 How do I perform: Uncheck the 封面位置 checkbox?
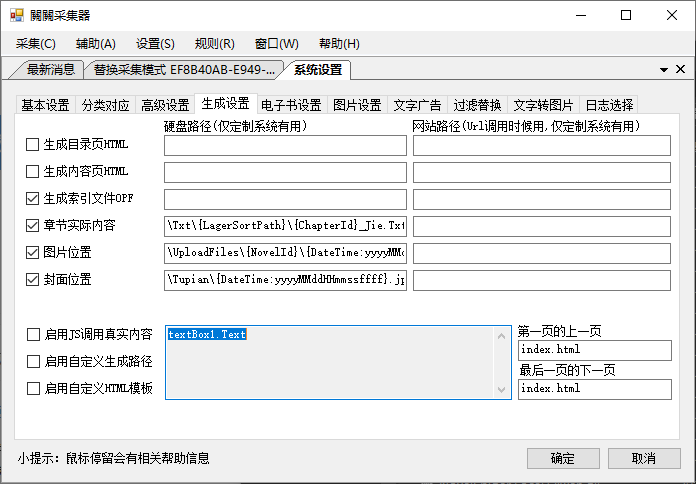pyautogui.click(x=32, y=280)
